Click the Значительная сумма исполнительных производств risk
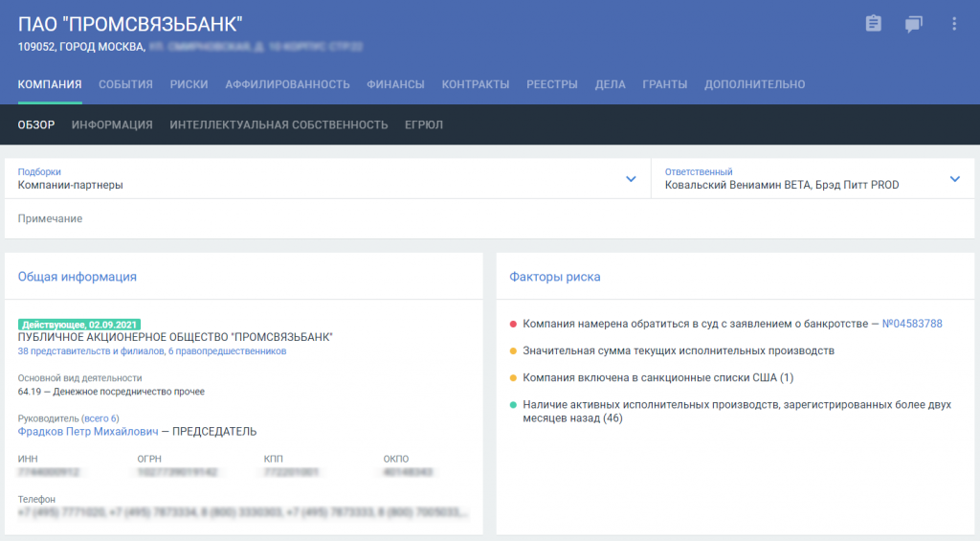 click(679, 350)
